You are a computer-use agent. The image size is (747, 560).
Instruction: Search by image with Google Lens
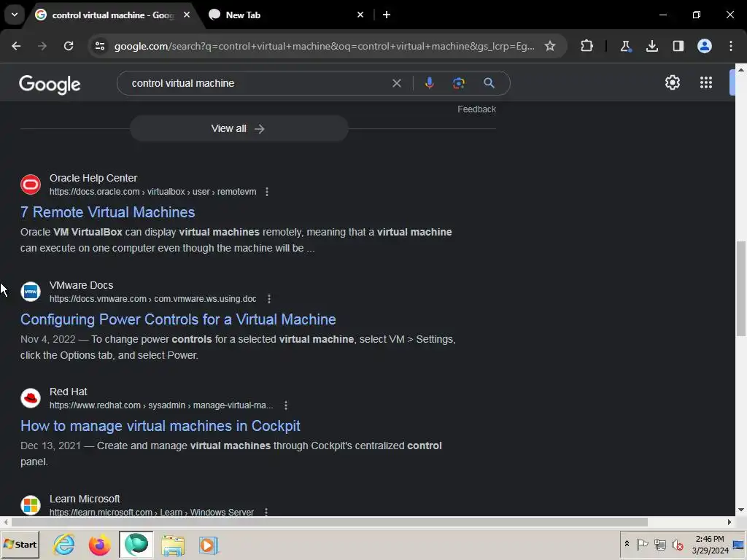pos(459,83)
